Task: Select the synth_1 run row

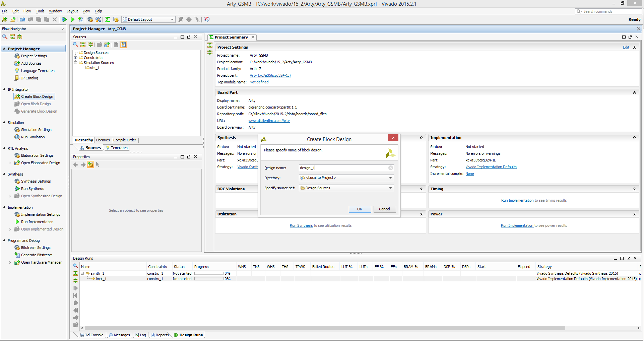Action: point(360,273)
